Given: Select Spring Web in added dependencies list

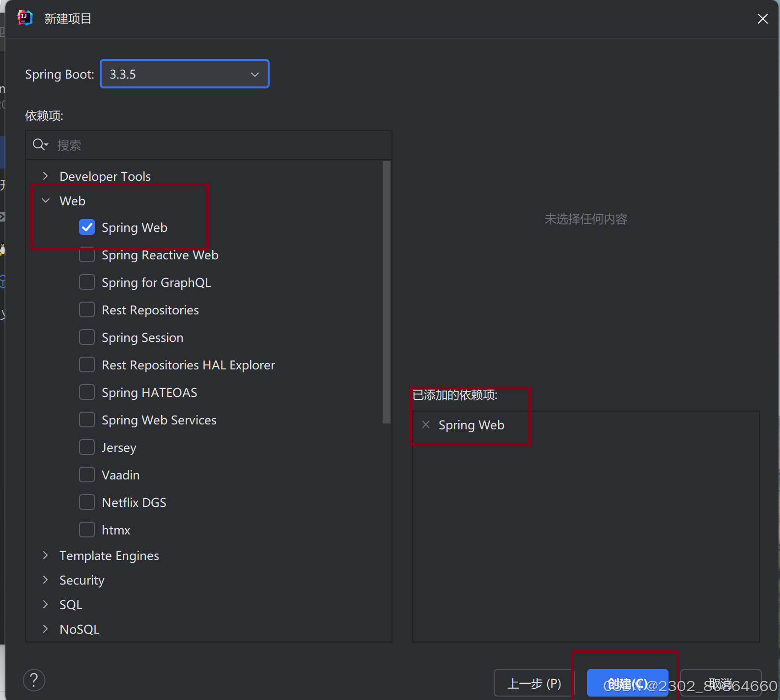Looking at the screenshot, I should pos(471,425).
